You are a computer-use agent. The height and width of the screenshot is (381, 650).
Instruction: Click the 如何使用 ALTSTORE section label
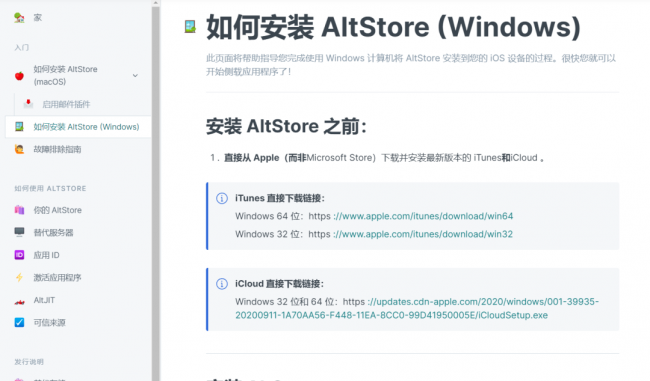(50, 188)
